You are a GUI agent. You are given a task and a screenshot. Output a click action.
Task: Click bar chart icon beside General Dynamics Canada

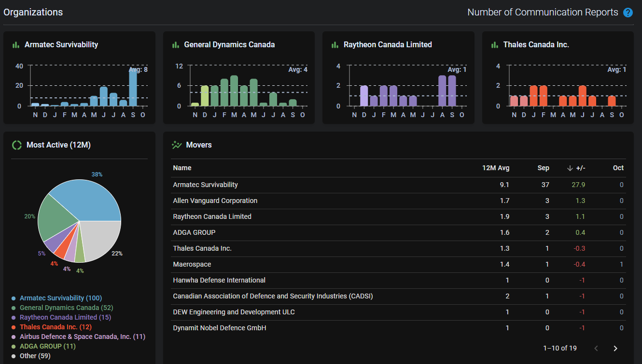pos(175,45)
